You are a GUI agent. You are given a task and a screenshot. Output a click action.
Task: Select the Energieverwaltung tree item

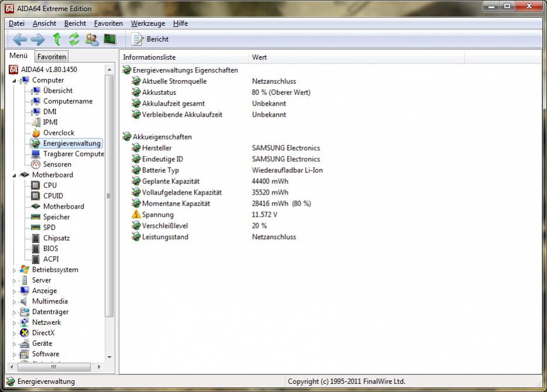pos(71,143)
